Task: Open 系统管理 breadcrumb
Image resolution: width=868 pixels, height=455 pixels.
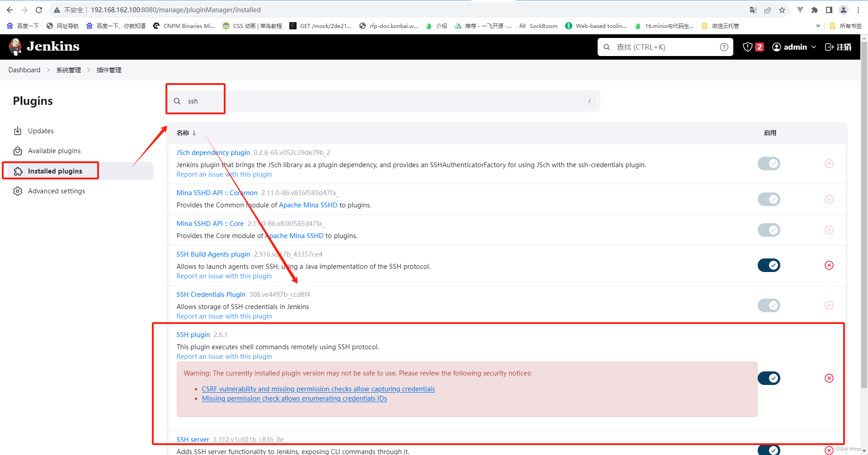Action: [69, 70]
